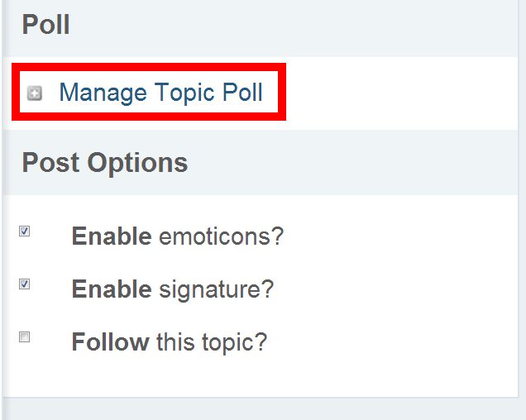Click the words 'this topic?' in options
Screen dimensions: 526x420
pos(212,343)
